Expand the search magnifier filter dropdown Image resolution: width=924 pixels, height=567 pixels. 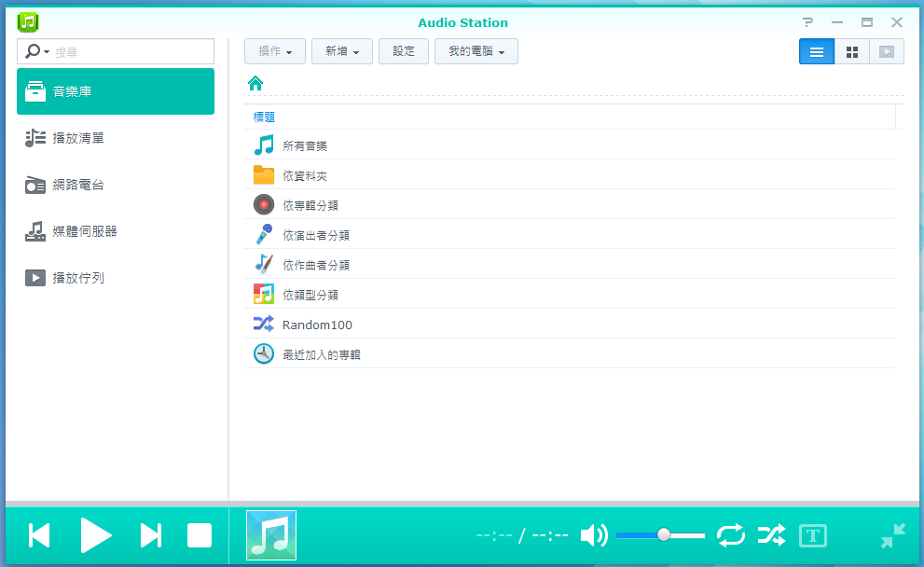pos(37,52)
